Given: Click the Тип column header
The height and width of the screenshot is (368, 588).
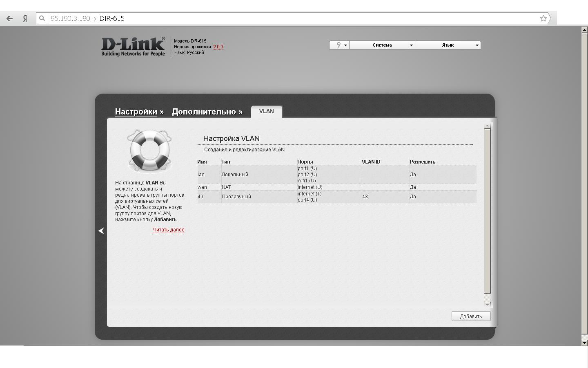Looking at the screenshot, I should 226,162.
